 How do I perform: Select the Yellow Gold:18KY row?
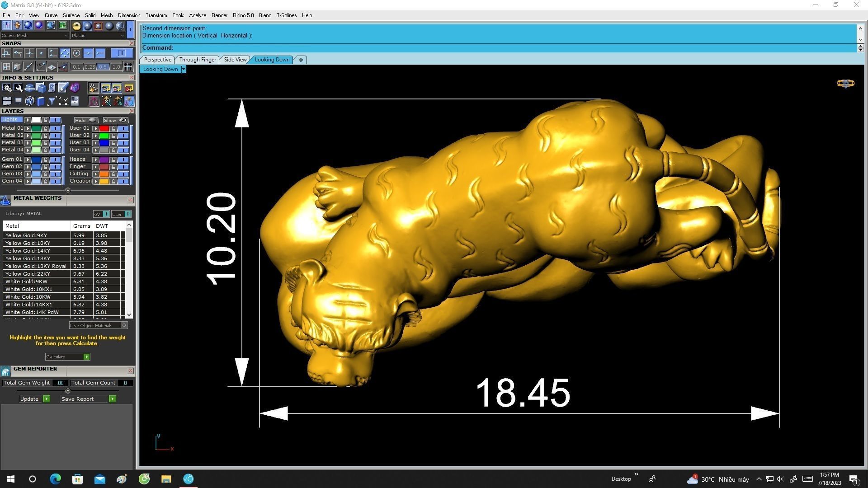coord(63,258)
